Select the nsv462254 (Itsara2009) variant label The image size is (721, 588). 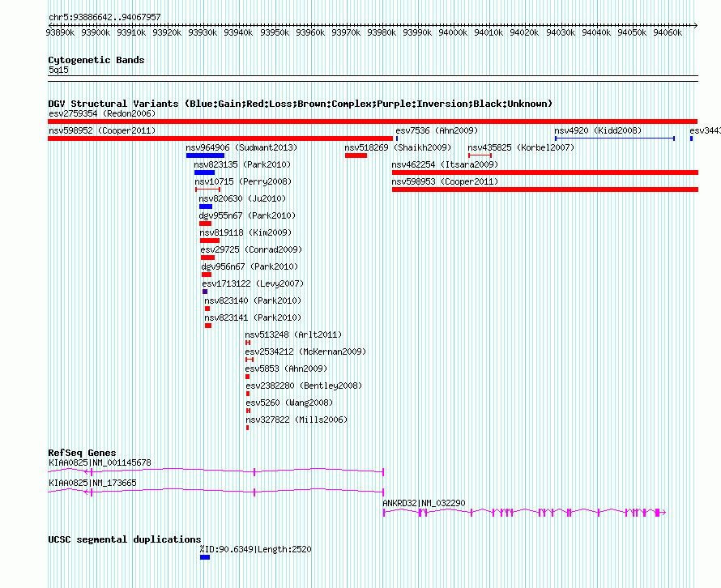pos(445,164)
